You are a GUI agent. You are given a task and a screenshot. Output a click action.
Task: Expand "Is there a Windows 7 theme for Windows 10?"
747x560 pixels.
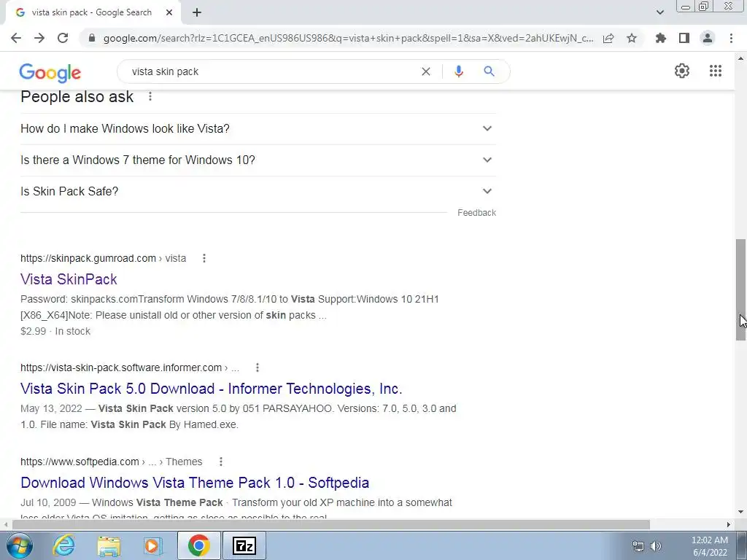click(x=258, y=160)
